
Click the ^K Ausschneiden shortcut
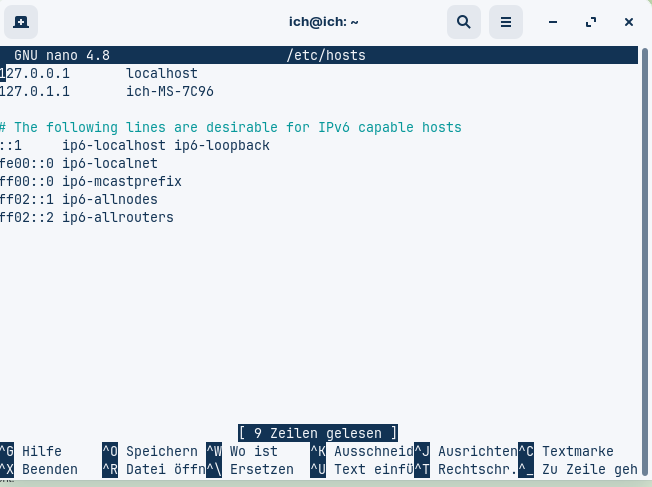click(x=362, y=451)
